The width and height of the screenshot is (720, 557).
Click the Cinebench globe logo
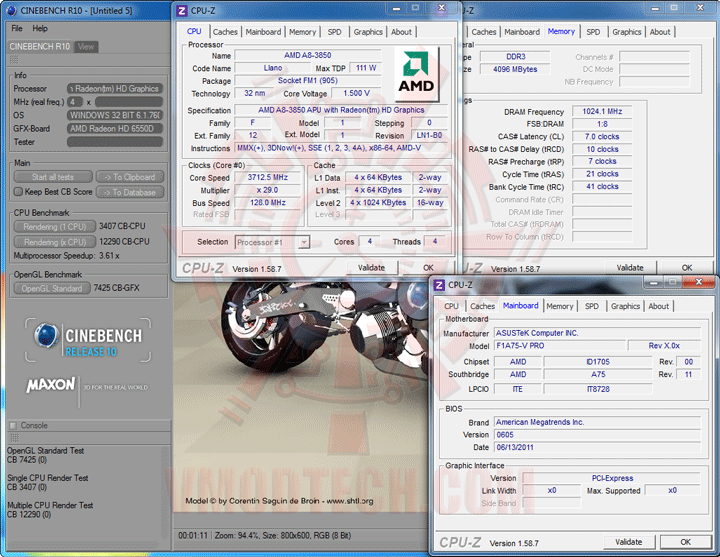(46, 336)
